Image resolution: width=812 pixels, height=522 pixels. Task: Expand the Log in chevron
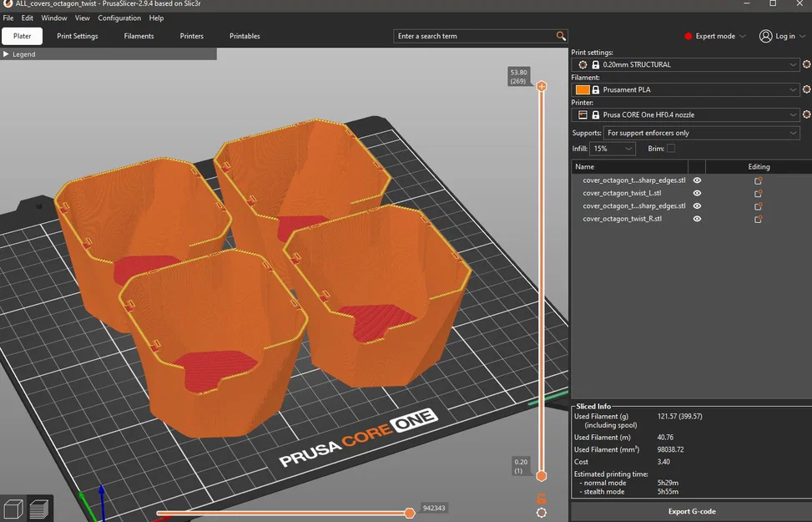tap(803, 36)
